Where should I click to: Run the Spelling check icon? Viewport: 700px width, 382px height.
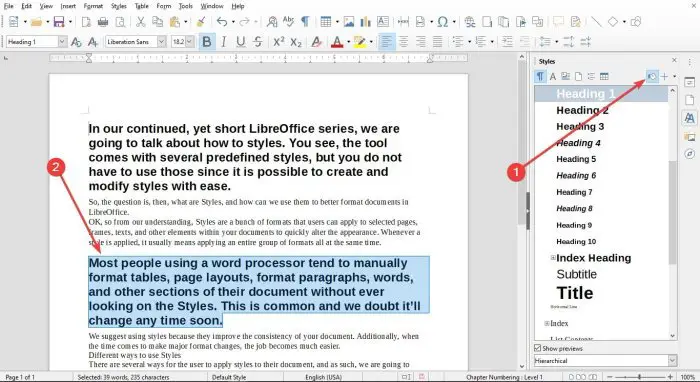pos(288,21)
